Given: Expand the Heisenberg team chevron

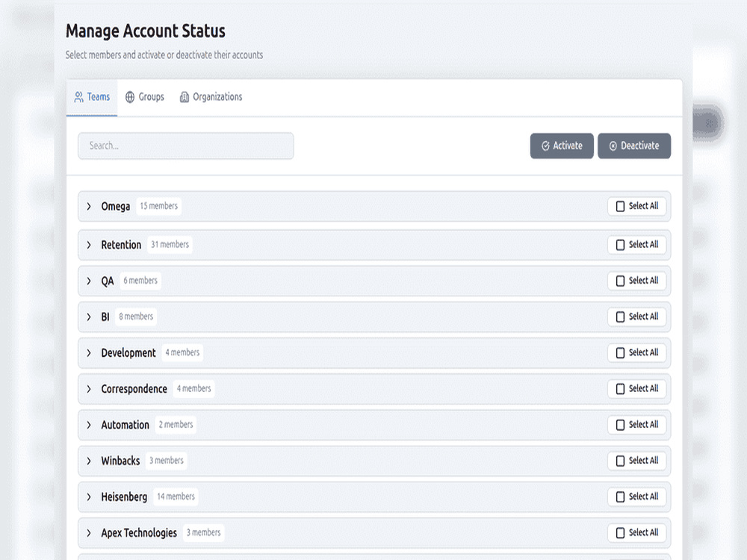Looking at the screenshot, I should click(x=89, y=497).
